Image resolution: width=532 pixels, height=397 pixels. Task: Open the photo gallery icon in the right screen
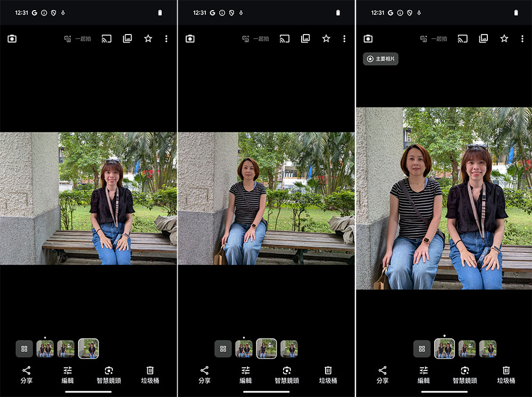coord(483,39)
